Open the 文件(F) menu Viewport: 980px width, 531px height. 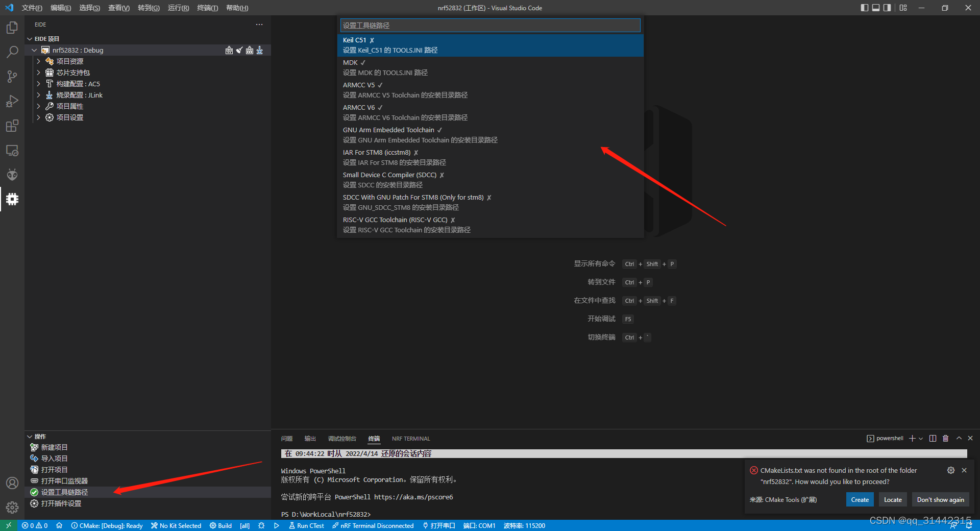click(32, 8)
